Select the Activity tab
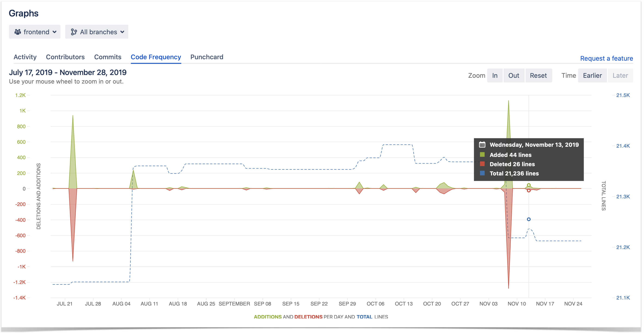This screenshot has height=334, width=644. click(x=25, y=57)
